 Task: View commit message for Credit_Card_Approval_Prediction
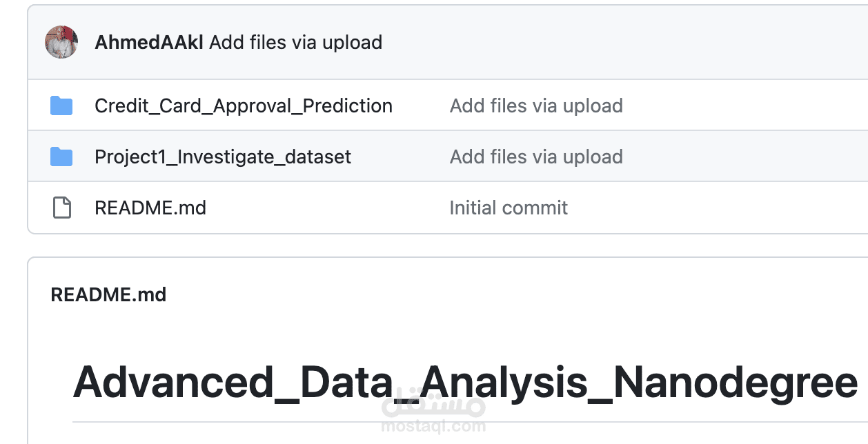[x=536, y=106]
